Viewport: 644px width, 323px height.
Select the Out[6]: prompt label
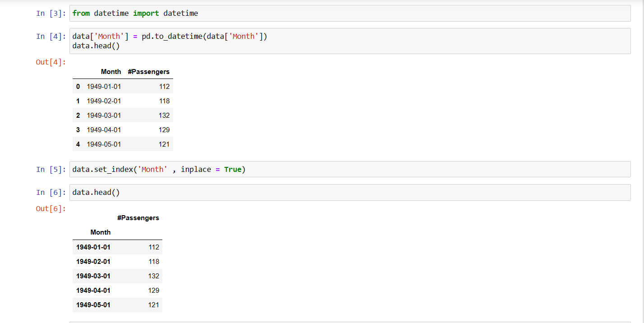(x=51, y=208)
